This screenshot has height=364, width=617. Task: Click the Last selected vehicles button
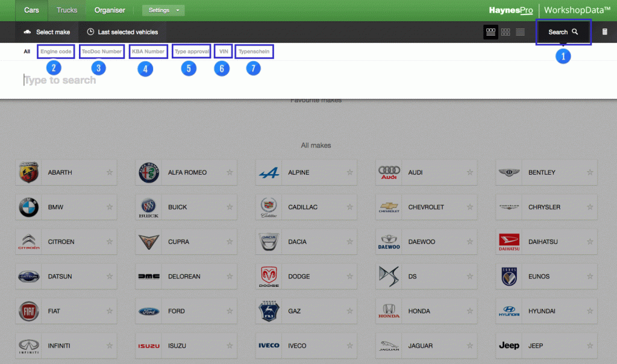[122, 32]
